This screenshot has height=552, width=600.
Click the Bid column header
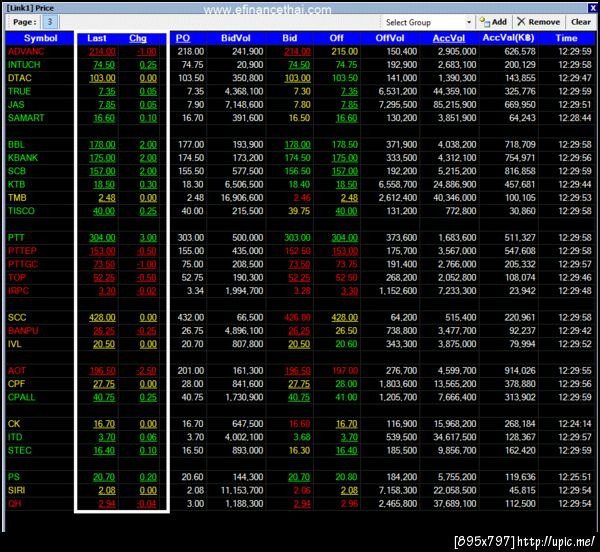(290, 38)
